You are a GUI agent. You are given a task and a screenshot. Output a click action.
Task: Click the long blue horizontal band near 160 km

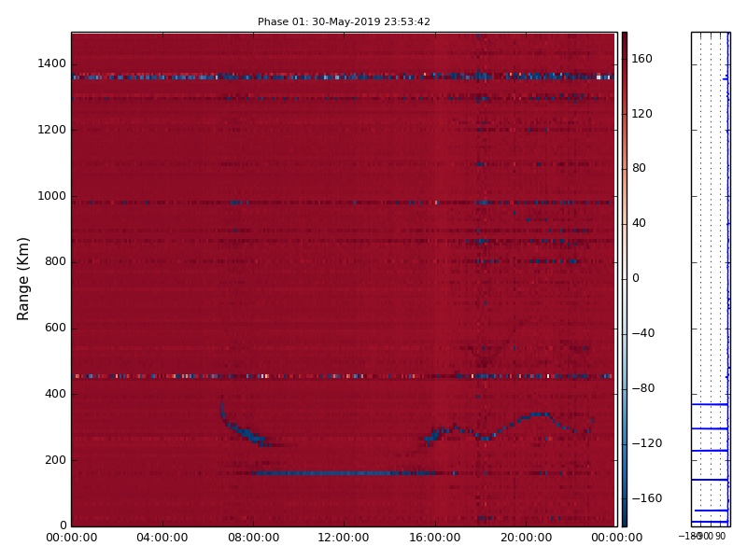[x=343, y=473]
